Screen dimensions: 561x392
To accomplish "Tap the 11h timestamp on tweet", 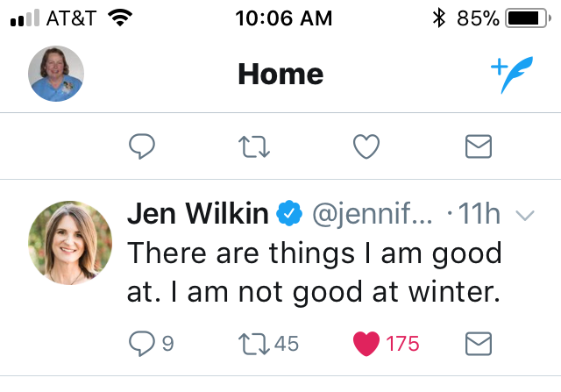I will click(478, 215).
